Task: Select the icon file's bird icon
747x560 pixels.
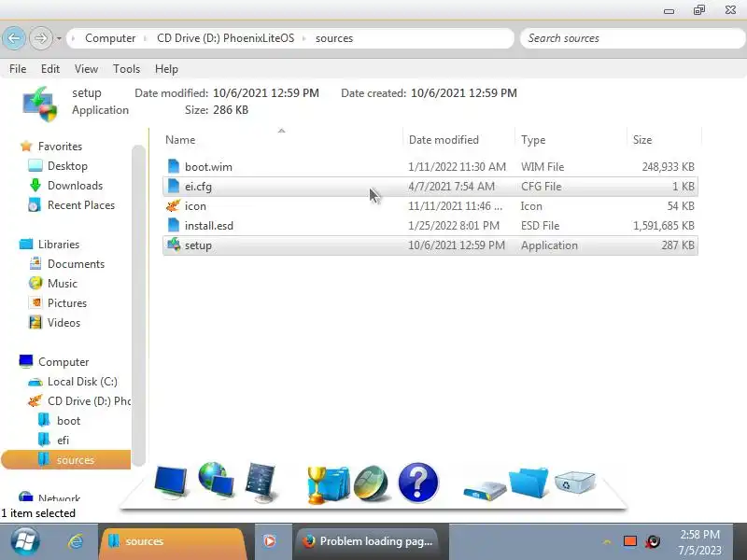Action: (174, 205)
